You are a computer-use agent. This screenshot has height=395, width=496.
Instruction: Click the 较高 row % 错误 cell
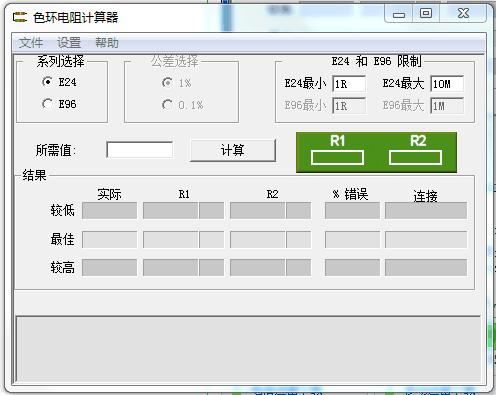tap(352, 268)
